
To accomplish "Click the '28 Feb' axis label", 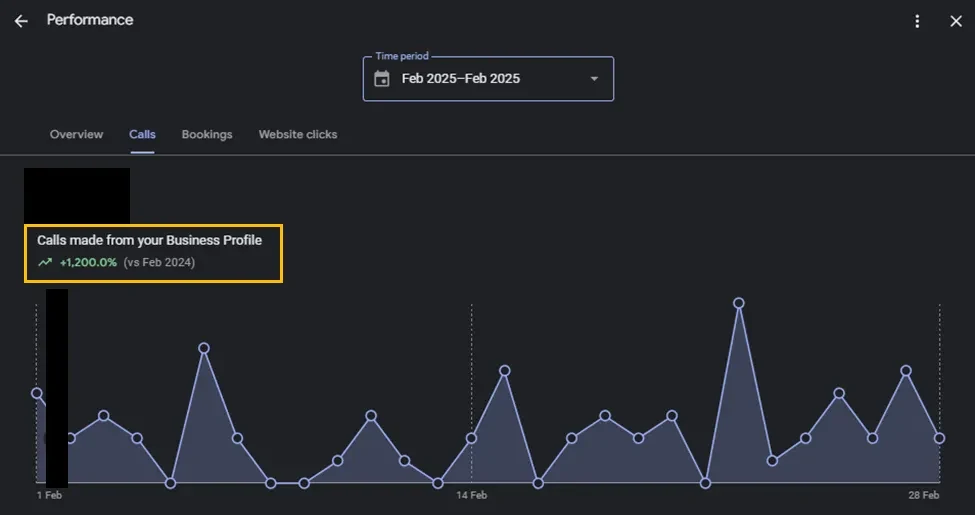I will point(923,495).
